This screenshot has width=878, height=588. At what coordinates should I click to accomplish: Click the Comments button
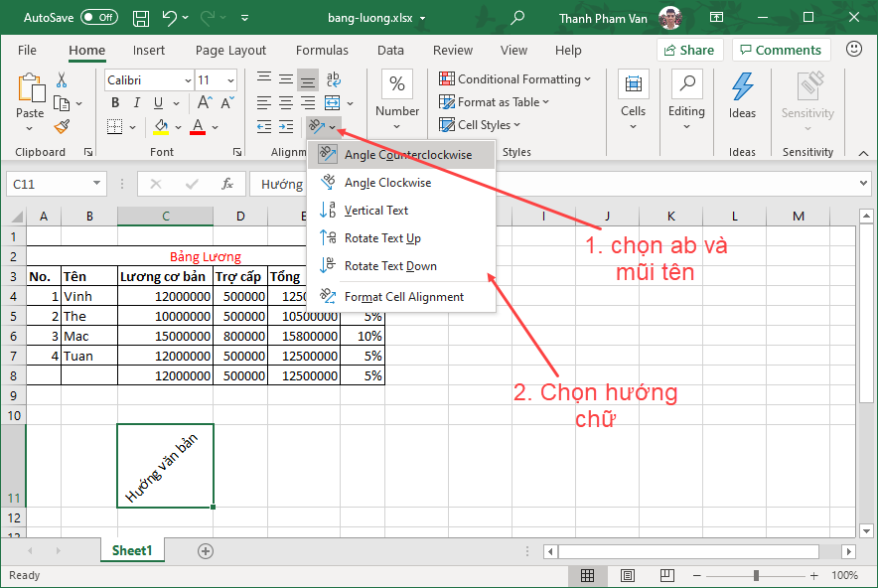click(781, 50)
